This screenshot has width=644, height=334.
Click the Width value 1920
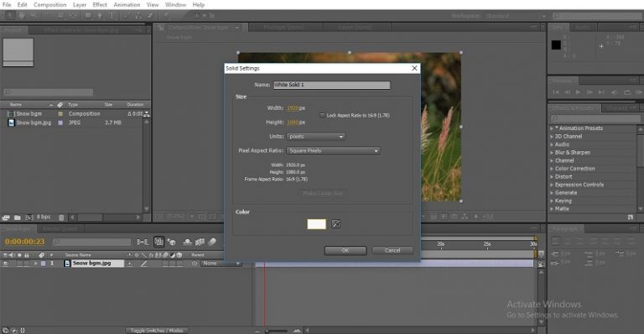coord(293,108)
